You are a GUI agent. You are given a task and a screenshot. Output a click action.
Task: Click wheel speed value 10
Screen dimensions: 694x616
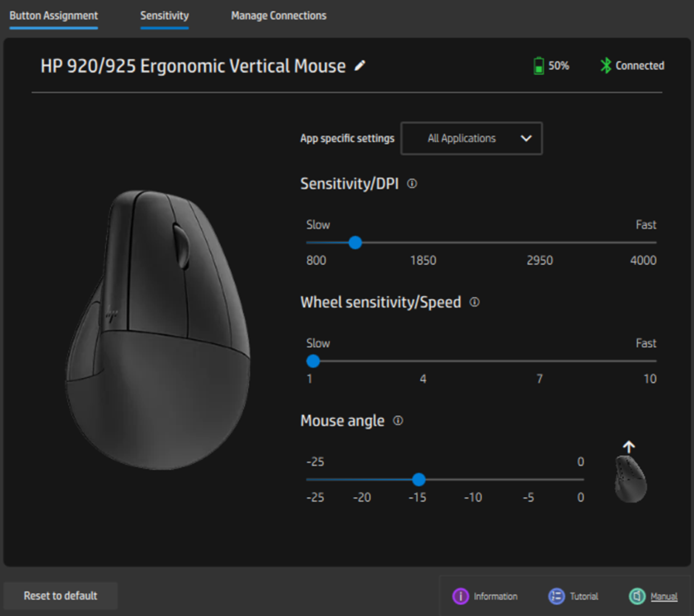tap(650, 379)
